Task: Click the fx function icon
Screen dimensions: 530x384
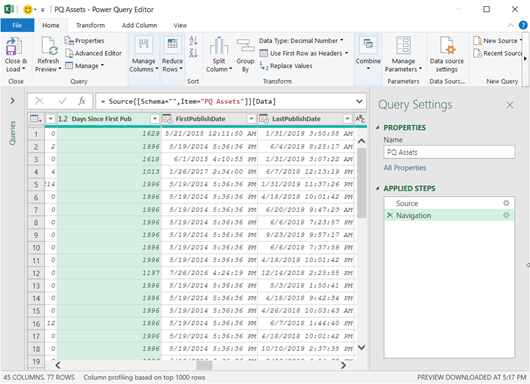Action: 82,101
